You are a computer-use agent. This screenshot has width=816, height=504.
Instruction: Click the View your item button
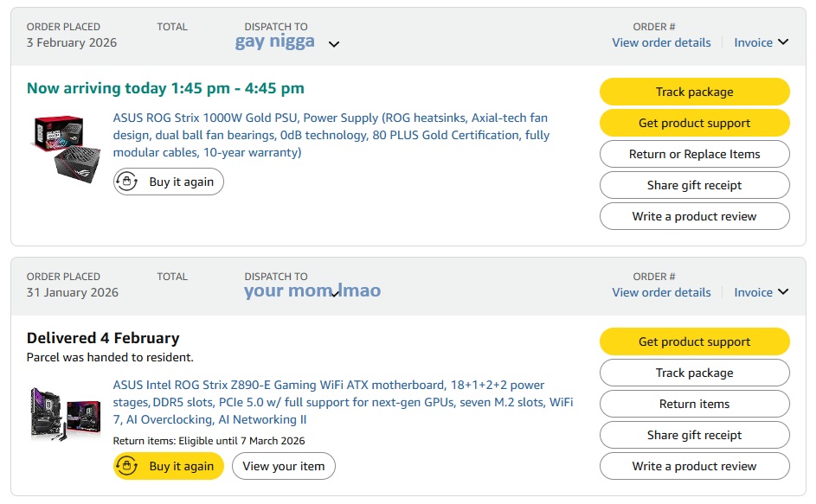pyautogui.click(x=284, y=467)
